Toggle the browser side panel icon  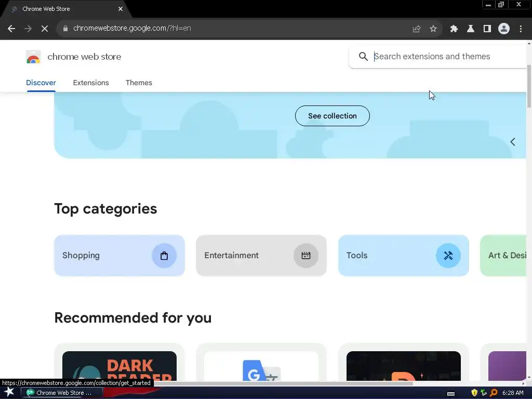tap(487, 29)
